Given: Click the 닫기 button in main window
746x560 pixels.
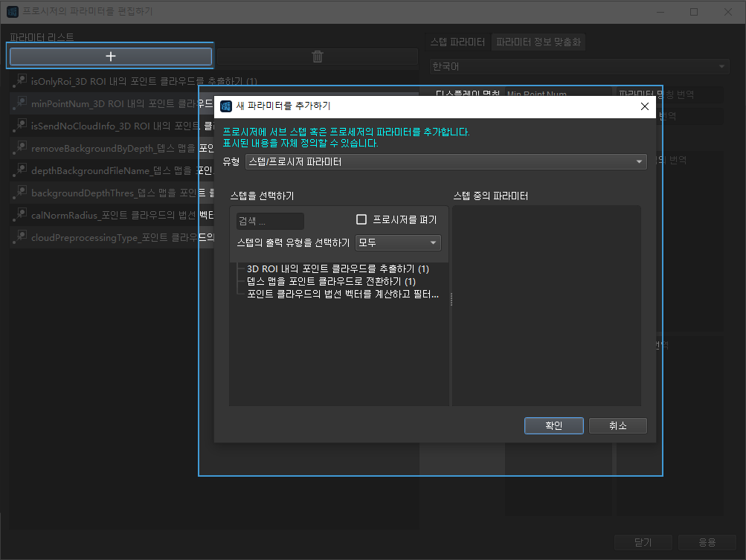Looking at the screenshot, I should 643,542.
